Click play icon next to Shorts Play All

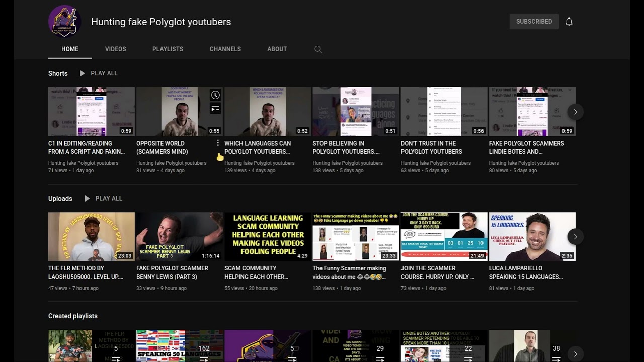pos(82,73)
